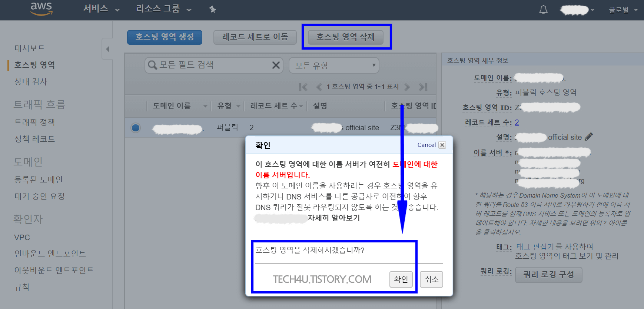644x309 pixels.
Task: Go to next page of hosted zones
Action: (x=407, y=87)
